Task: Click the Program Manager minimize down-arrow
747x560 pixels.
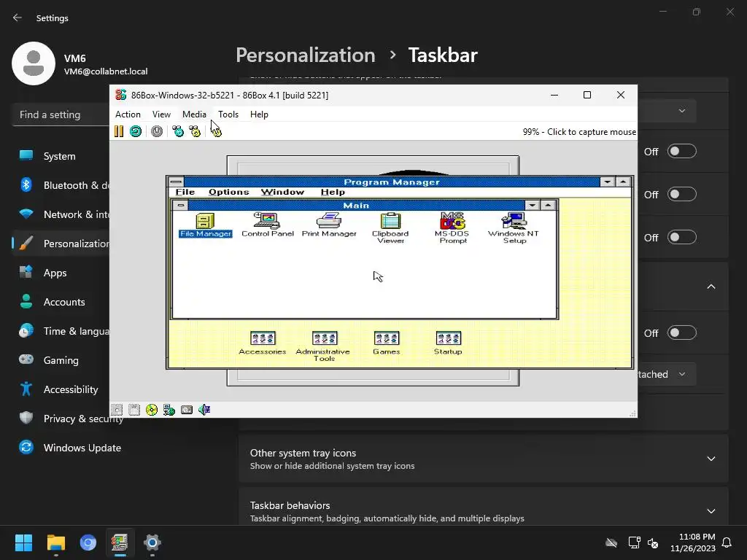Action: tap(607, 182)
